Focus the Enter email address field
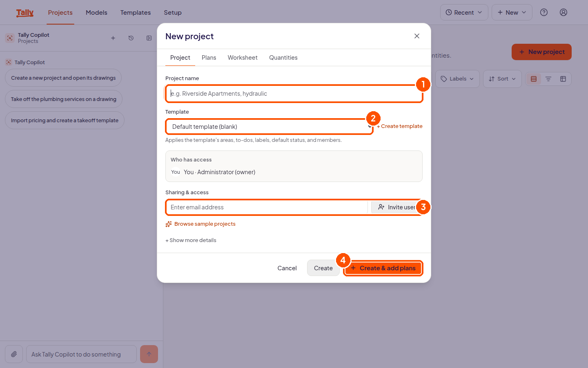This screenshot has width=588, height=368. (x=267, y=207)
